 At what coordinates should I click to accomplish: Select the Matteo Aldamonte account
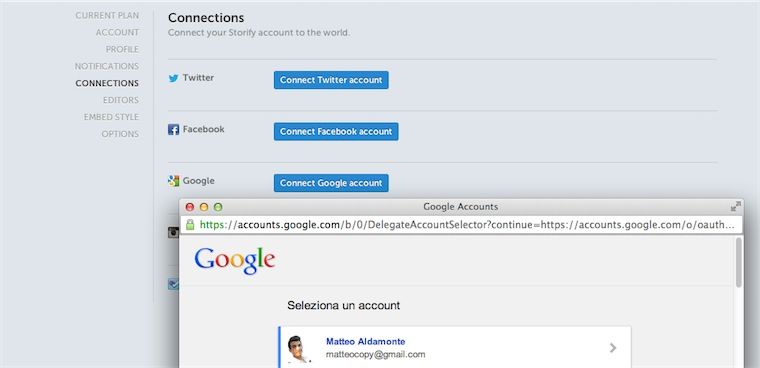coord(455,348)
